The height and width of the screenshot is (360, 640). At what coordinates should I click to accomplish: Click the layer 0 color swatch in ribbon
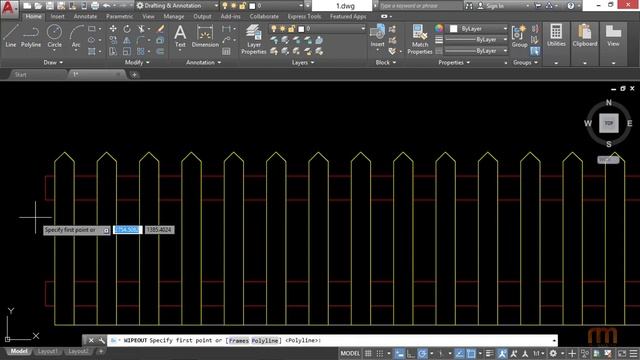pos(301,29)
